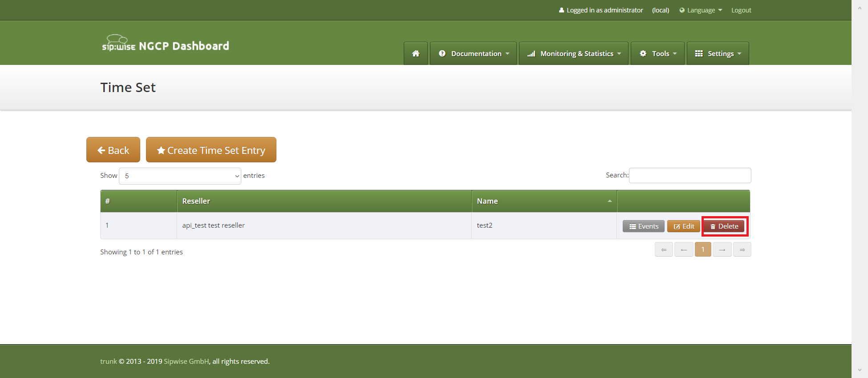Change the Show entries count selector
The width and height of the screenshot is (868, 378).
[180, 176]
